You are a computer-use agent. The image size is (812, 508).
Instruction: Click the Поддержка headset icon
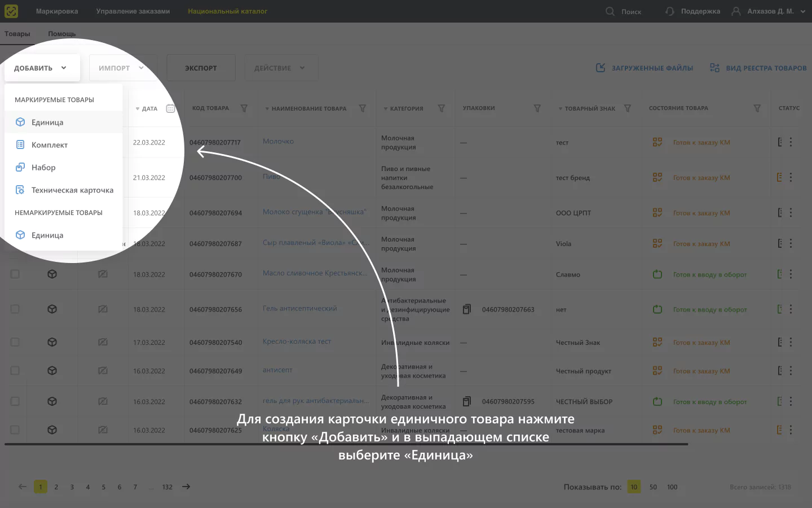pos(670,11)
